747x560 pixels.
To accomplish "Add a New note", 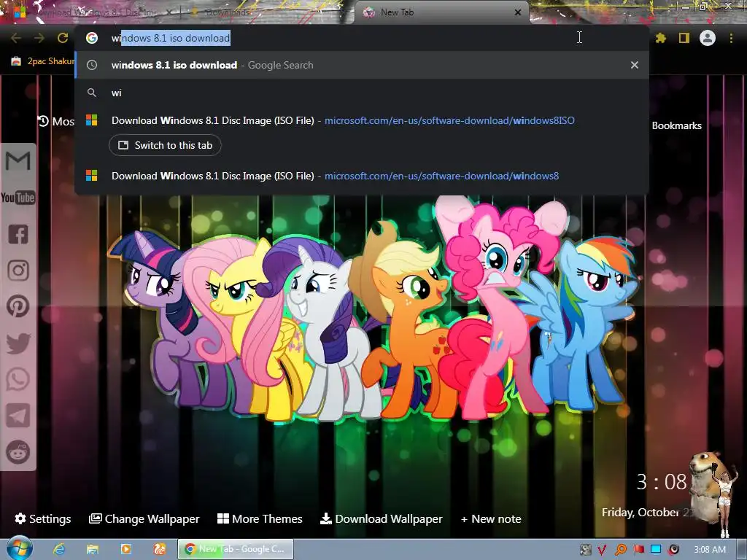I will point(491,518).
